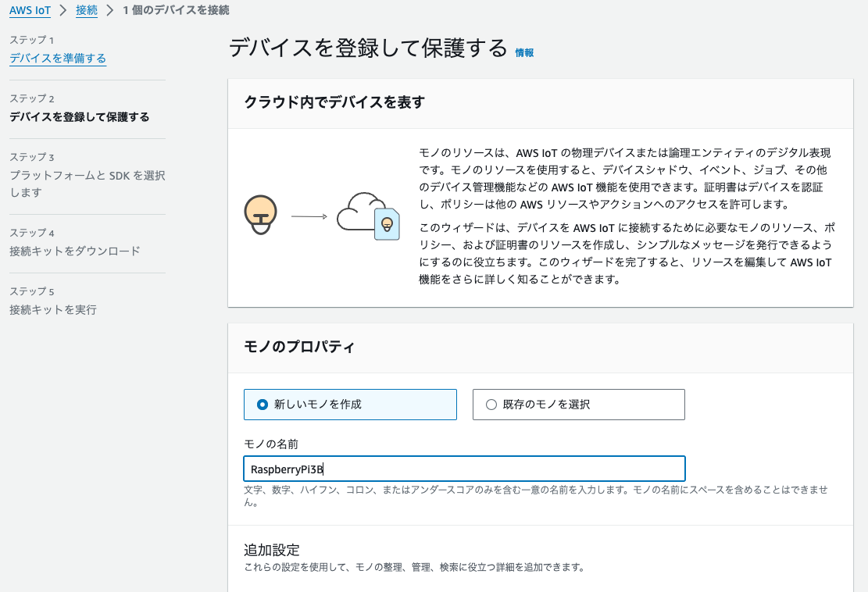Click the 追加設定 section heading
The width and height of the screenshot is (868, 592).
point(272,550)
